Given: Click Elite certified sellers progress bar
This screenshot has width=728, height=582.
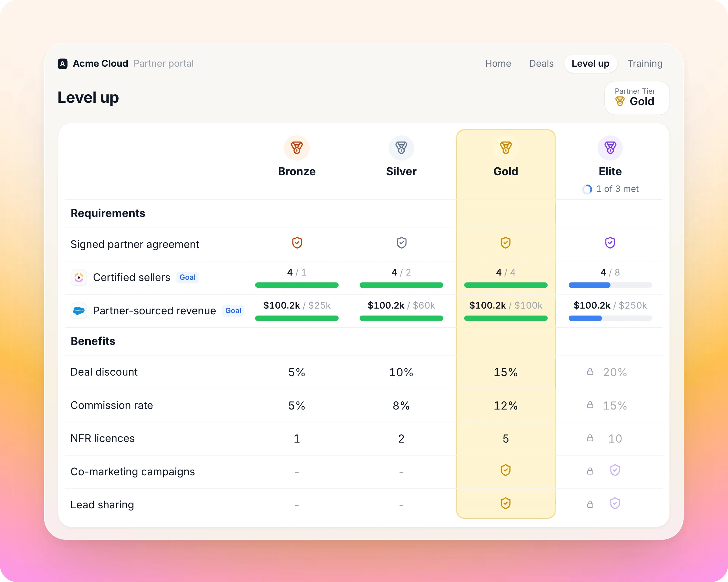Looking at the screenshot, I should (610, 285).
